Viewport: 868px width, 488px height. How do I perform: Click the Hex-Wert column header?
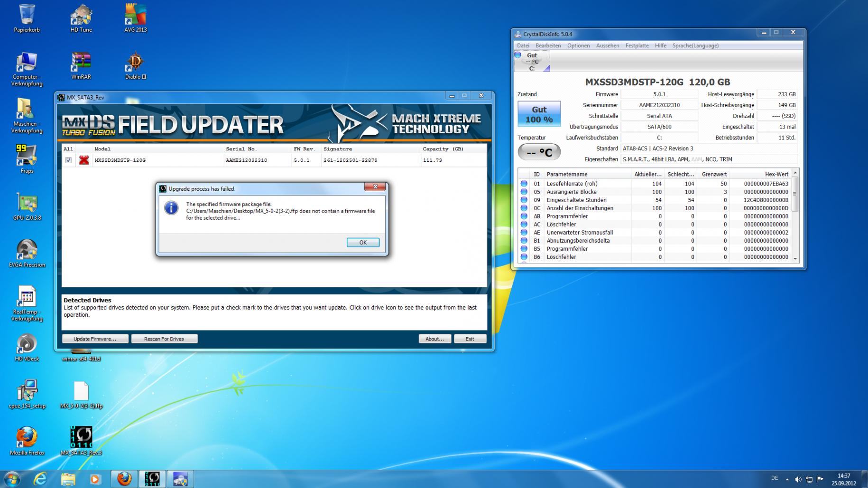(760, 174)
